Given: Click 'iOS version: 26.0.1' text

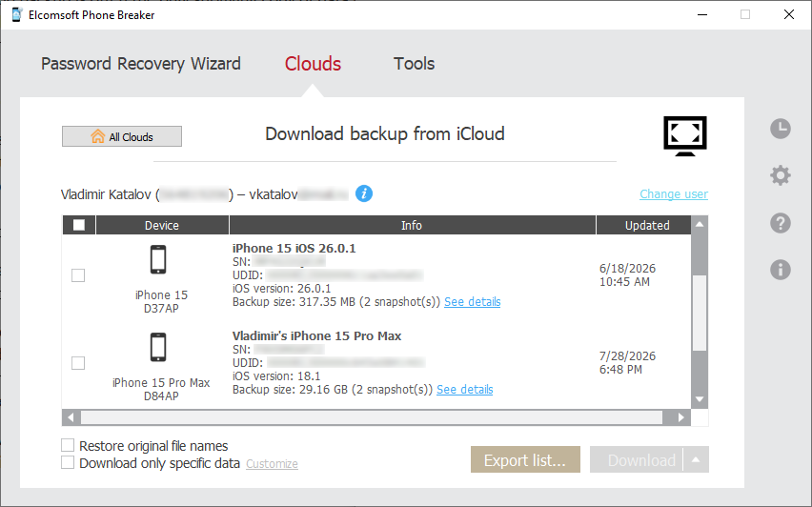Looking at the screenshot, I should point(282,289).
